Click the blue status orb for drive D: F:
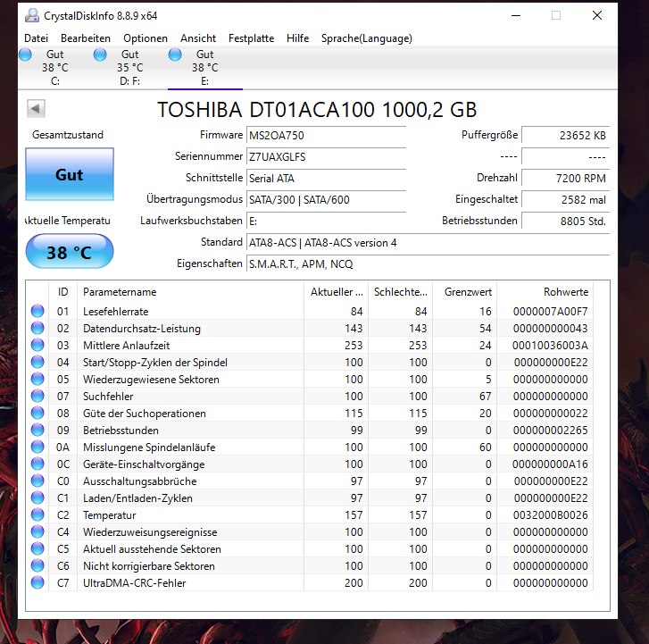The width and height of the screenshot is (649, 644). point(100,54)
